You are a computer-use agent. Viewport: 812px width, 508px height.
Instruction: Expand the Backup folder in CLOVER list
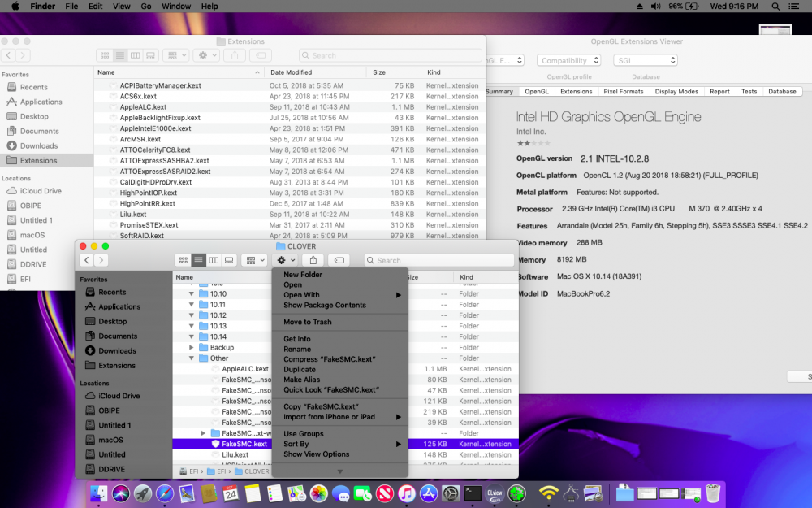191,347
